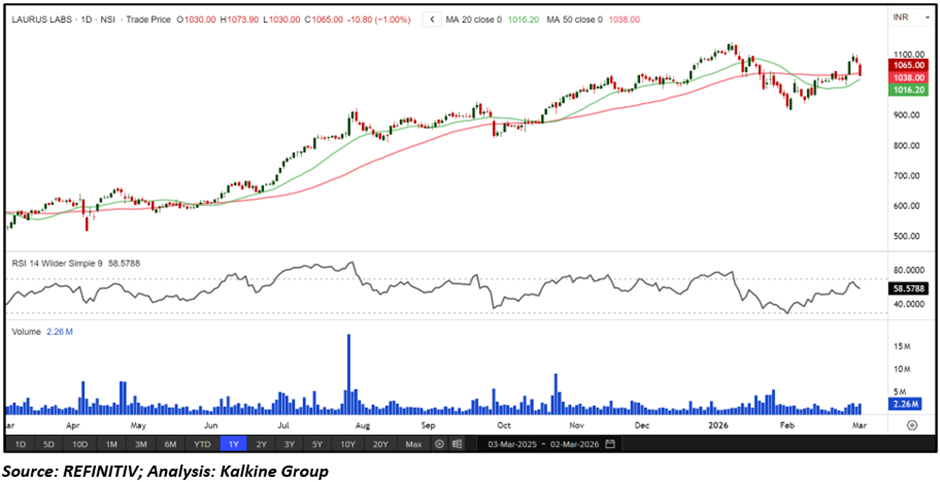Image resolution: width=940 pixels, height=482 pixels.
Task: Click the chart settings icon at bottom-right
Action: [912, 424]
